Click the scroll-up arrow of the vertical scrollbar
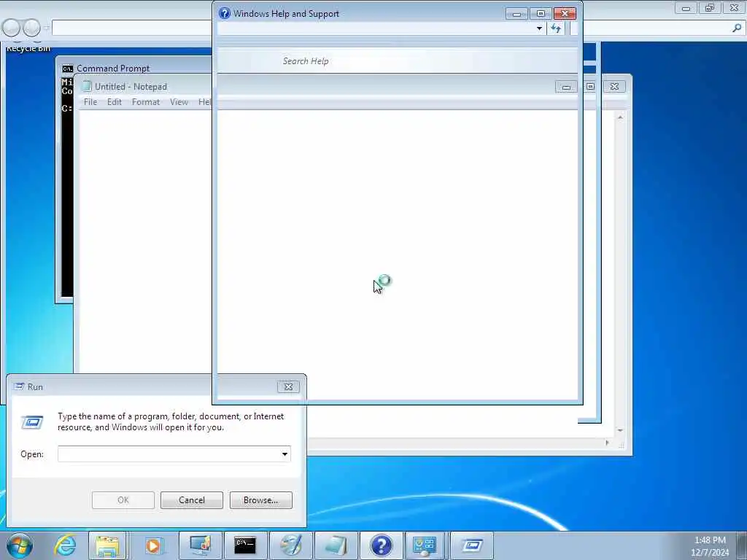747x560 pixels. [x=620, y=117]
